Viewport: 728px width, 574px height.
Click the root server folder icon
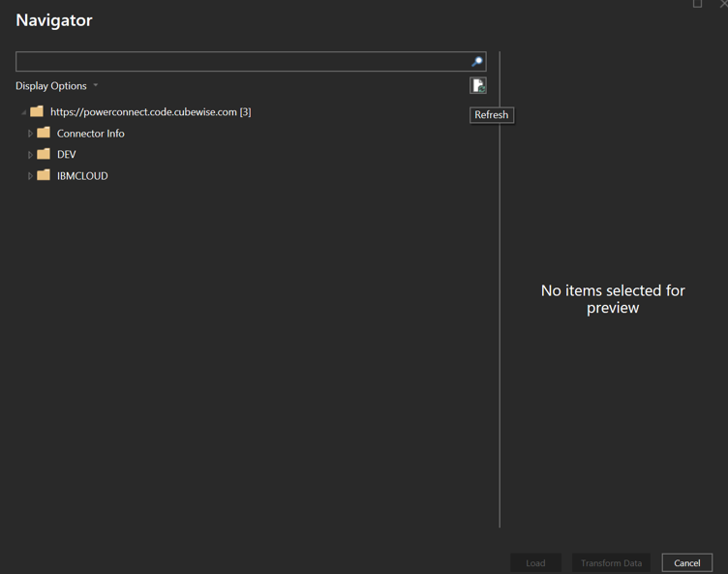pos(37,111)
